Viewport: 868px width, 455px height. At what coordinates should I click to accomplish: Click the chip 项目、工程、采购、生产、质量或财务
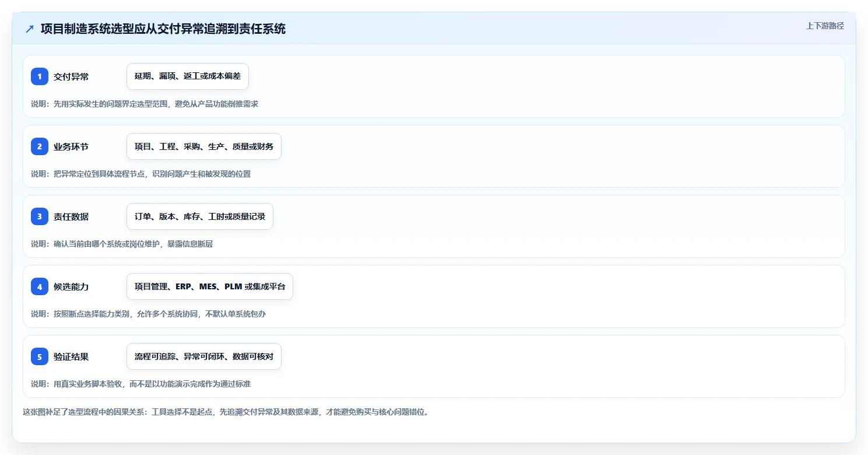(204, 146)
